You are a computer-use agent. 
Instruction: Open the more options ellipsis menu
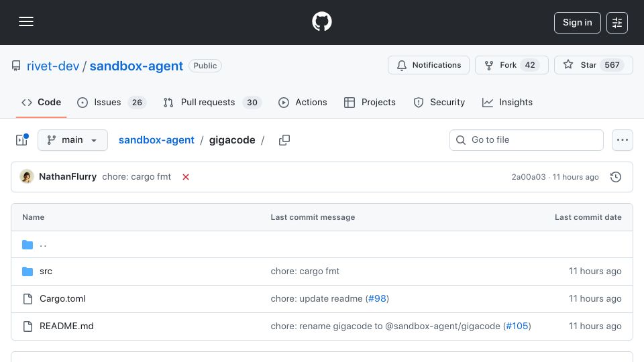coord(623,140)
